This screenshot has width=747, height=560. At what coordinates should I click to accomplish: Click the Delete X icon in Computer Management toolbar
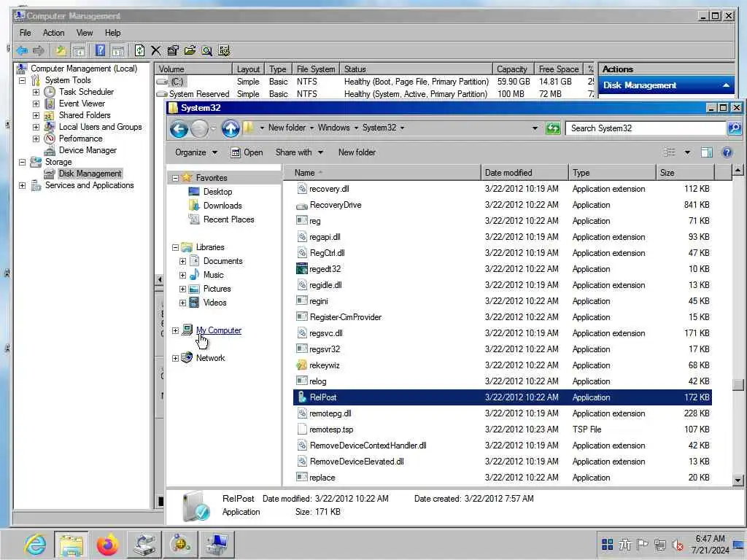click(x=156, y=50)
